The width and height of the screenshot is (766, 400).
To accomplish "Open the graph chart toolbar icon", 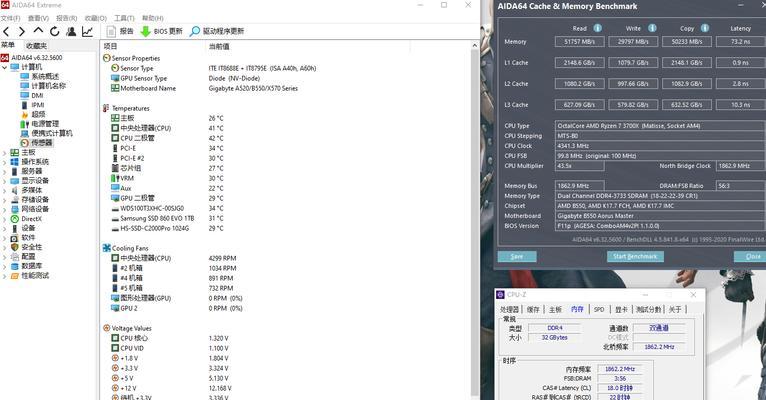I will [x=87, y=32].
